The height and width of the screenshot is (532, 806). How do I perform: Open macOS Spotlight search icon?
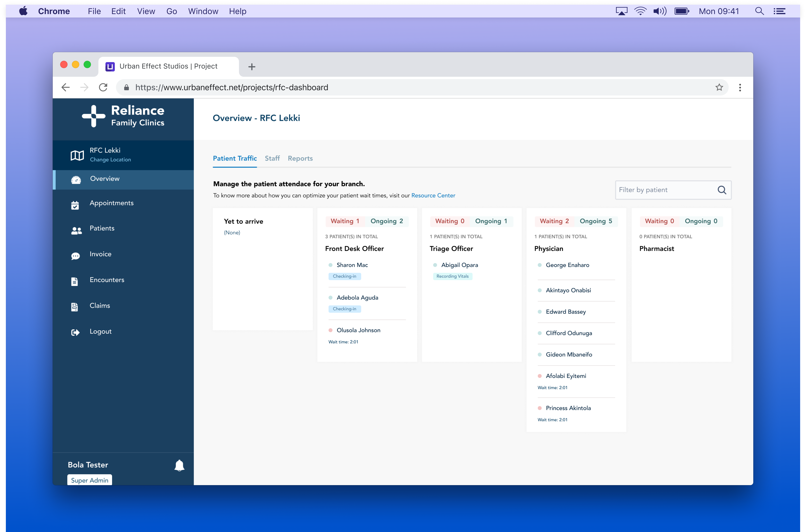pos(759,11)
